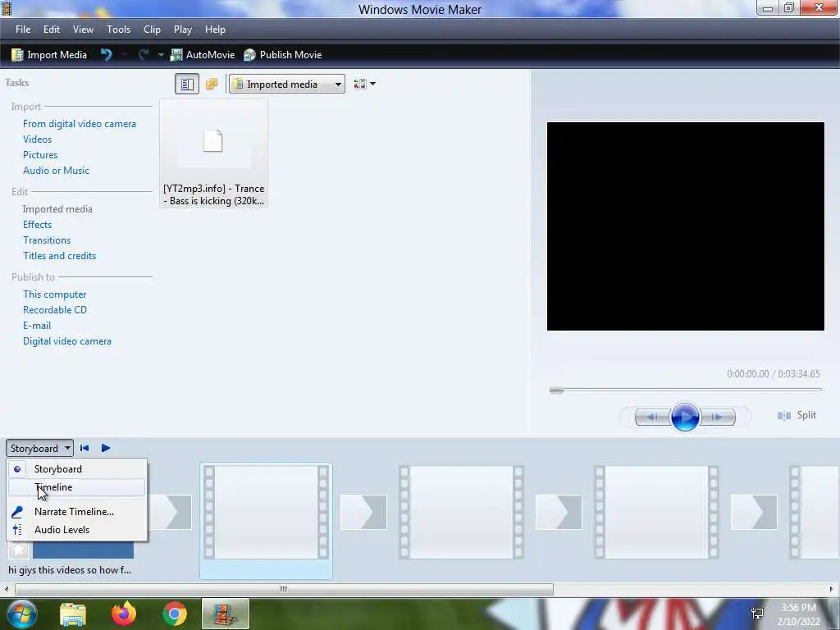Click the redo arrow icon

click(143, 55)
